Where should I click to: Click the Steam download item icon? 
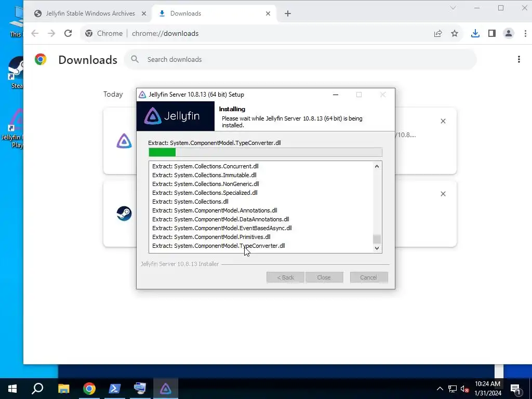(x=124, y=214)
